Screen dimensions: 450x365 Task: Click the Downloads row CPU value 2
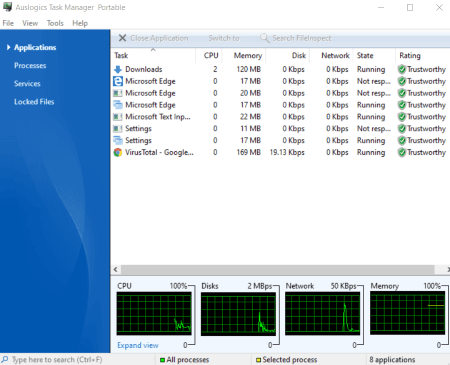click(x=215, y=69)
